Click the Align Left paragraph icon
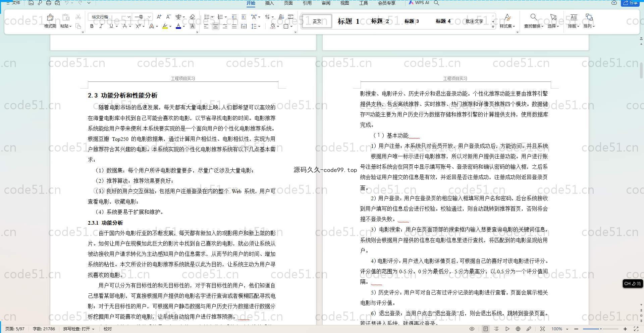 (206, 26)
